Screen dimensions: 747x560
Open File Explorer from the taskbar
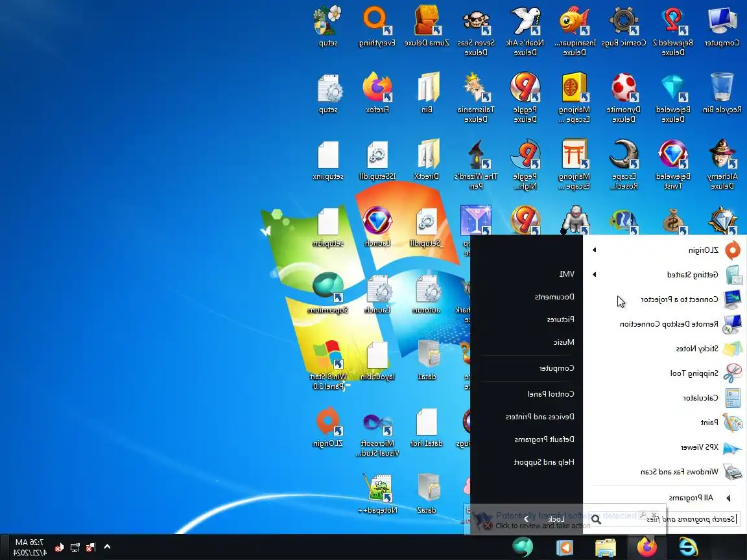[606, 546]
